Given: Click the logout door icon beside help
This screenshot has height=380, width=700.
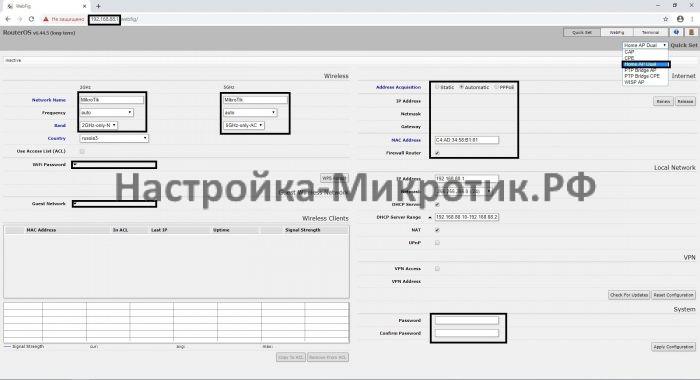Looking at the screenshot, I should (691, 32).
